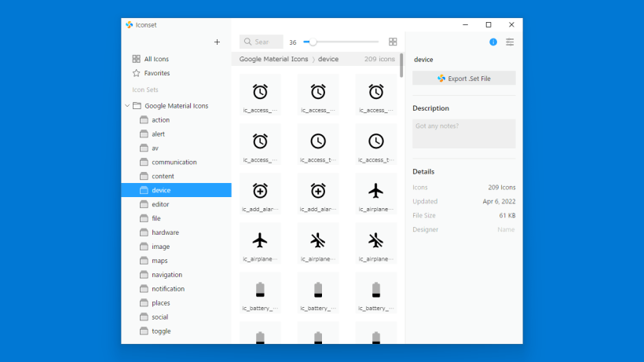Click the Designer Name field
The width and height of the screenshot is (644, 362).
point(506,229)
